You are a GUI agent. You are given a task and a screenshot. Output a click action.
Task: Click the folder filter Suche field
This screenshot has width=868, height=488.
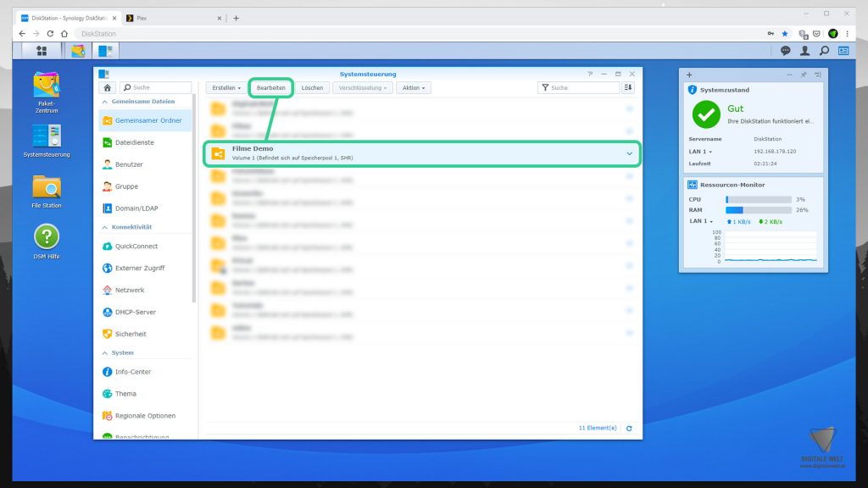578,87
